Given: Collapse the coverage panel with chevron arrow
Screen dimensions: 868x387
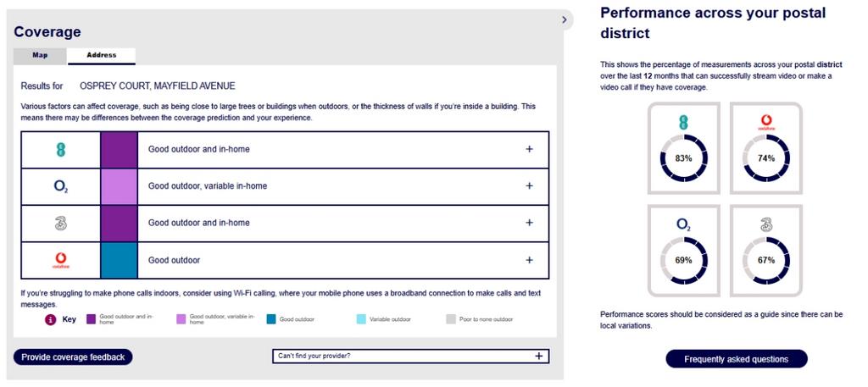Looking at the screenshot, I should tap(564, 20).
